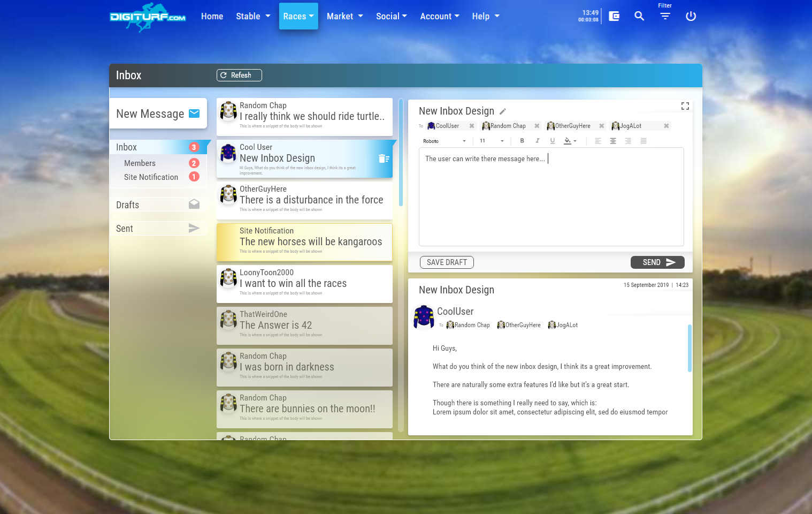Click SAVE DRAFT button
Image resolution: width=812 pixels, height=514 pixels.
(x=447, y=262)
